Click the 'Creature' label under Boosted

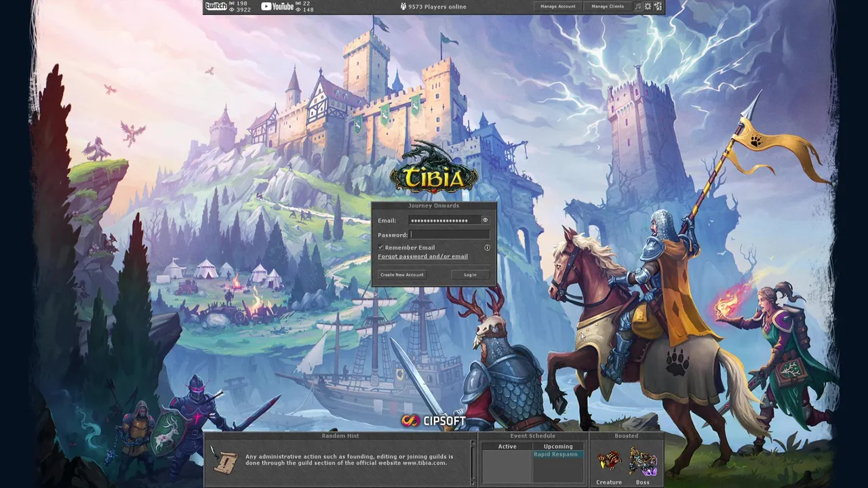[x=609, y=482]
